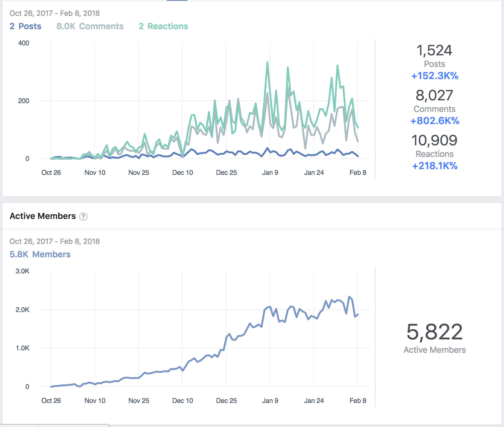Click the 5.8K Members legend label
504x427 pixels.
coord(40,255)
